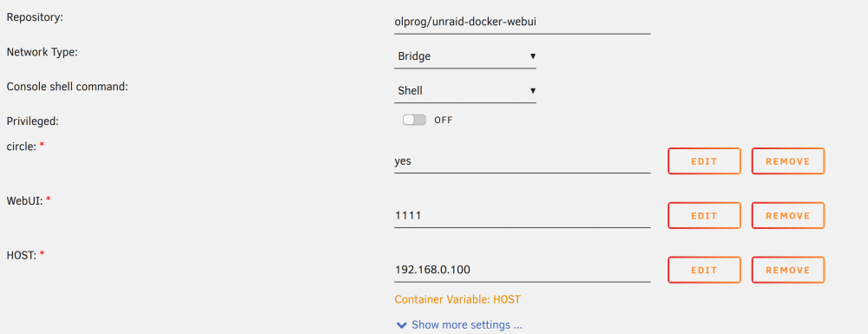Screen dimensions: 868x334
Task: Click the circle input field containing yes
Action: [x=522, y=161]
